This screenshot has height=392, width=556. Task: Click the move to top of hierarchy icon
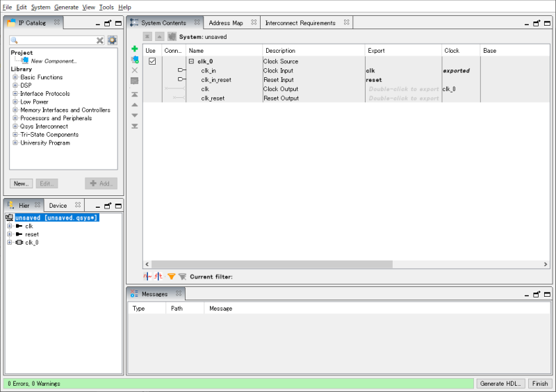147,37
